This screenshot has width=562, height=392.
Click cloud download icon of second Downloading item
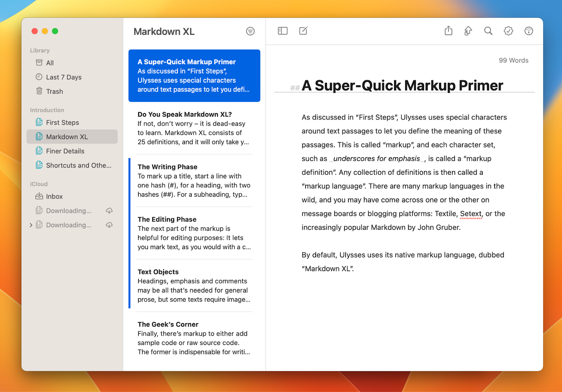coord(109,225)
